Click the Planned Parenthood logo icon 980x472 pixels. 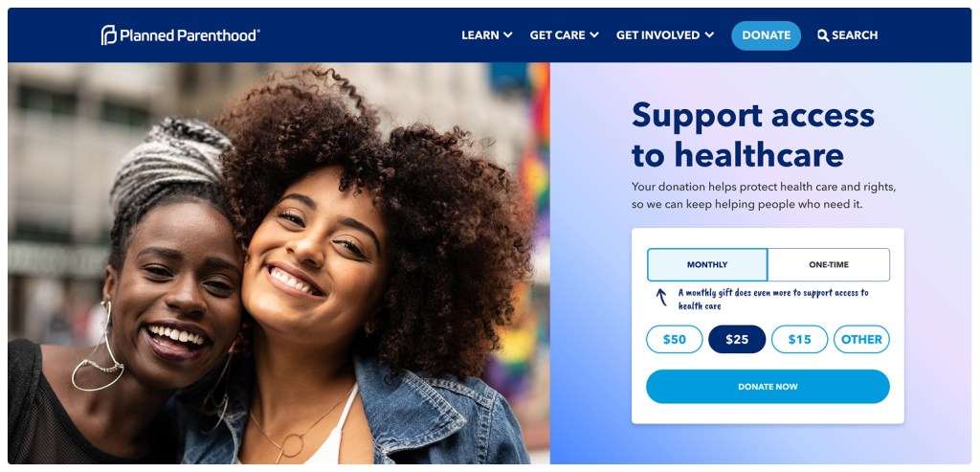pyautogui.click(x=109, y=35)
